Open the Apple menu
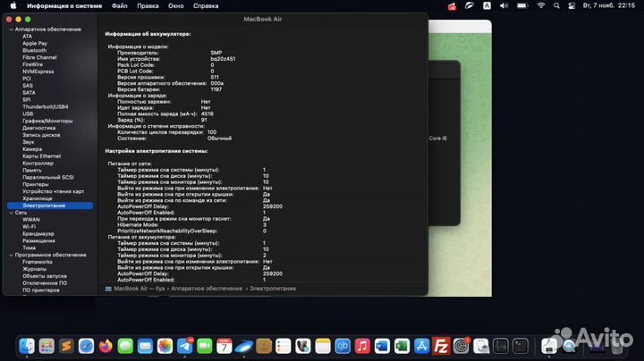This screenshot has width=644, height=361. point(12,5)
